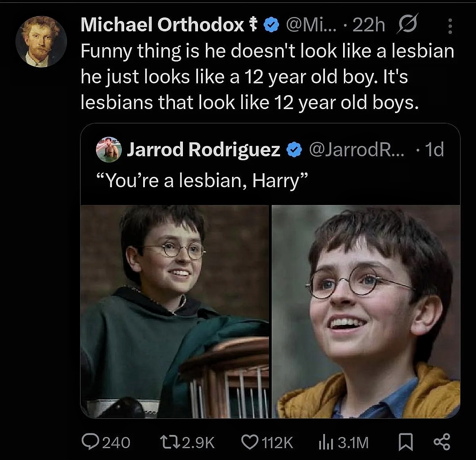This screenshot has height=460, width=476.
Task: Open Michael Orthodox's profile picture
Action: (x=41, y=42)
